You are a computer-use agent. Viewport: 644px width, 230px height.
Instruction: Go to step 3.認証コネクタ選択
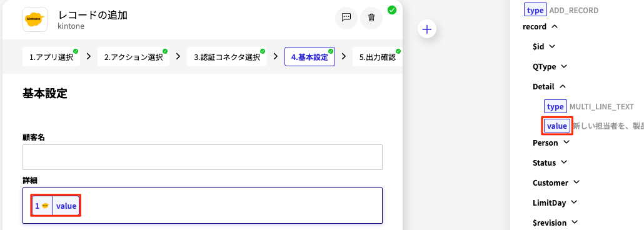pos(227,57)
